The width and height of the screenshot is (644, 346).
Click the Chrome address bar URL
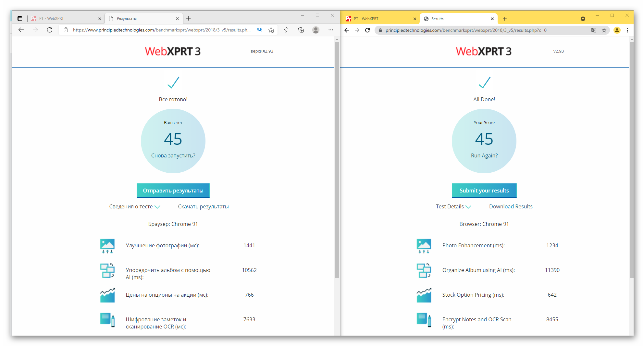[x=466, y=30]
